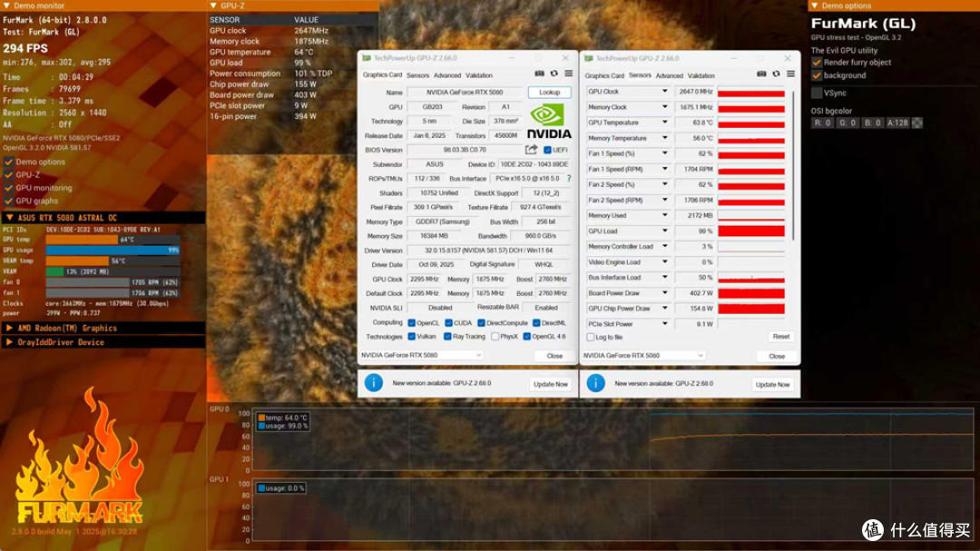
Task: Click R:0 bgcolor value field
Action: (x=822, y=123)
